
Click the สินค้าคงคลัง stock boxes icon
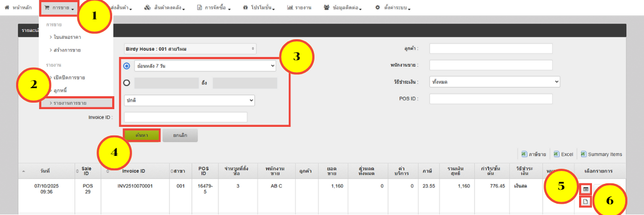click(x=148, y=8)
